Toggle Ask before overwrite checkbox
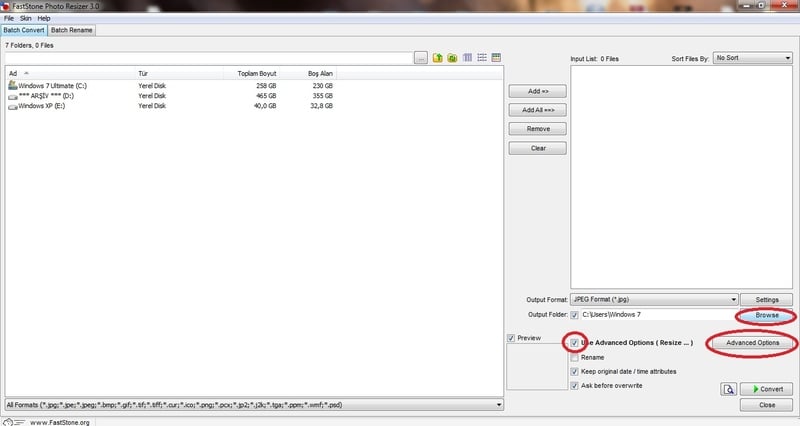This screenshot has width=800, height=426. pyautogui.click(x=574, y=386)
